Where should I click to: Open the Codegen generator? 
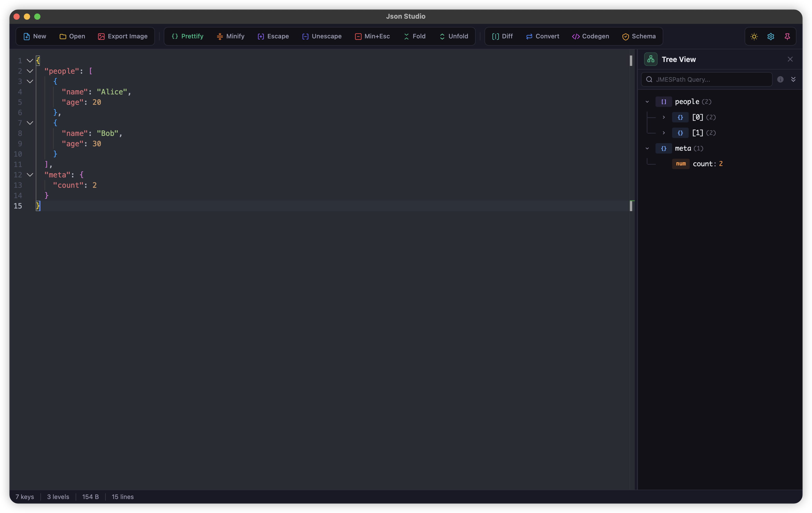[x=590, y=36]
